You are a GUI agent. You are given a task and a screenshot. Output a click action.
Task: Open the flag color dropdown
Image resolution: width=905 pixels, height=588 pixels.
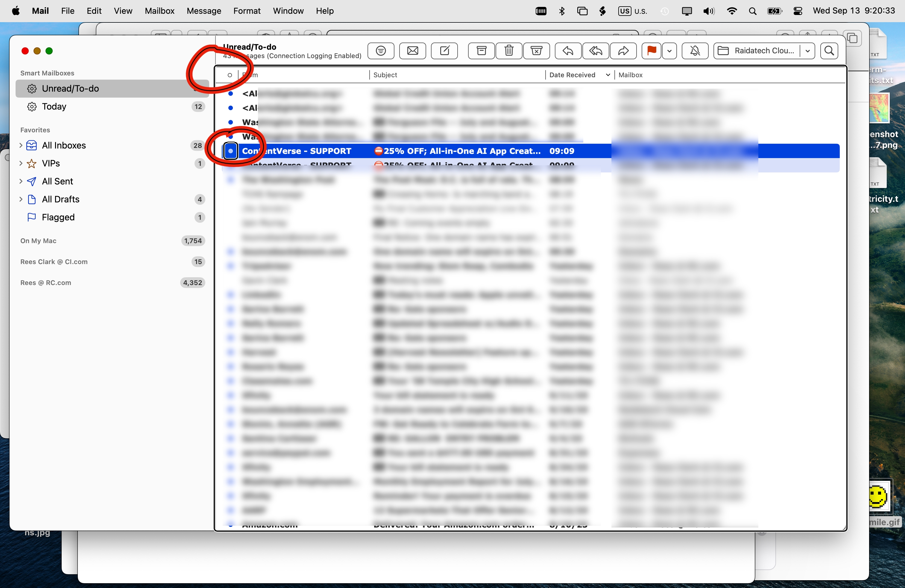(x=669, y=51)
